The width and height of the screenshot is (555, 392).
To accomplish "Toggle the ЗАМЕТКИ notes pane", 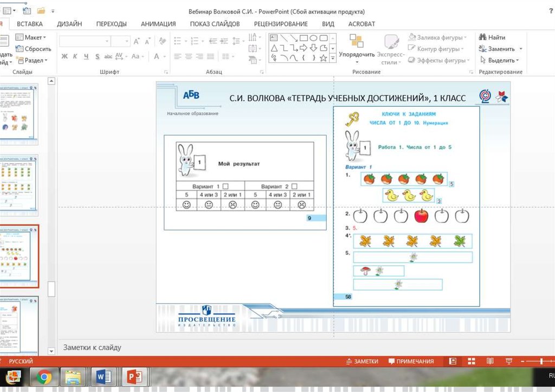I will click(x=362, y=361).
